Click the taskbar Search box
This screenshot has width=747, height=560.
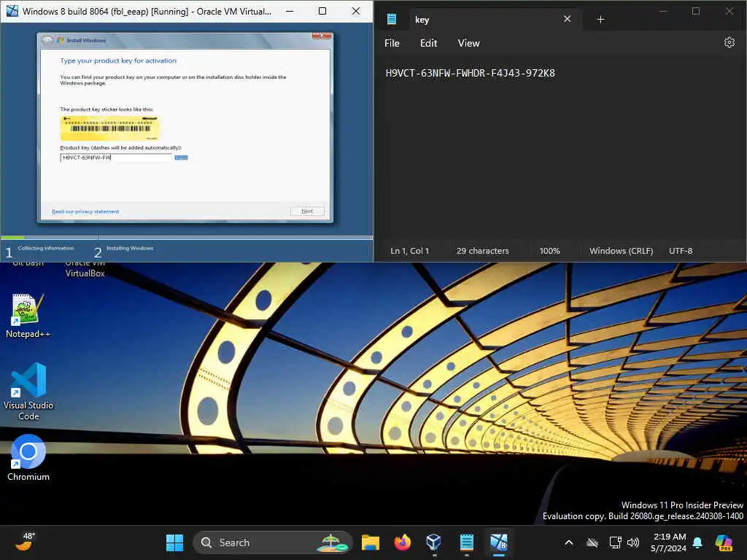[273, 542]
